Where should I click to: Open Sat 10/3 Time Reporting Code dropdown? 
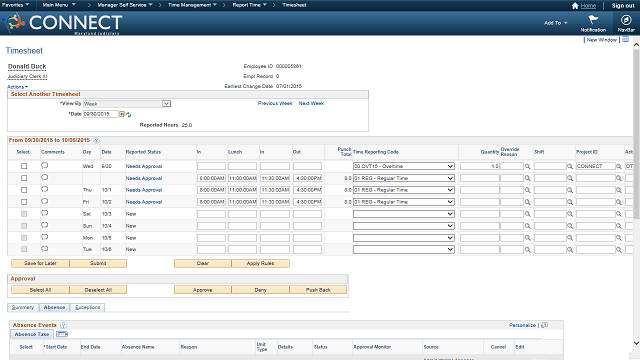[x=404, y=214]
